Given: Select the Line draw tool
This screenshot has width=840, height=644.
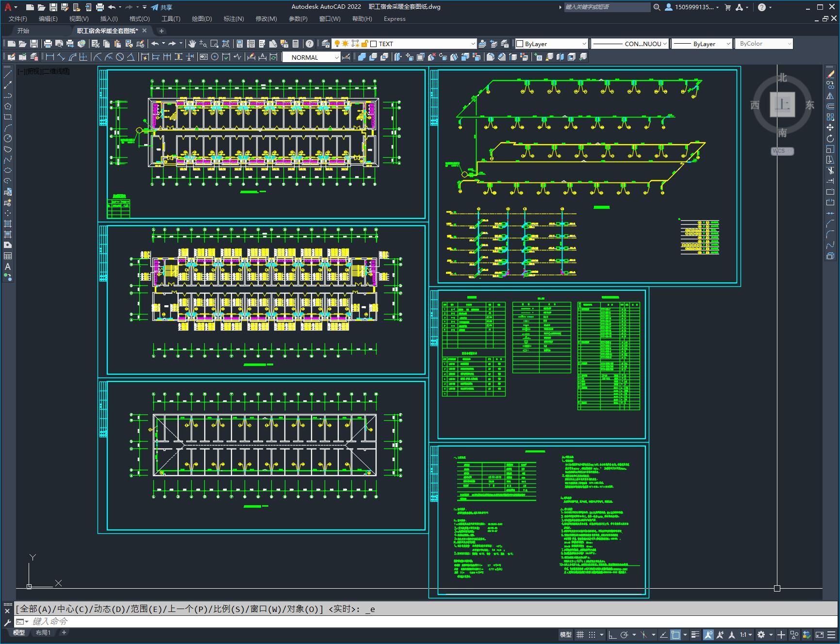Looking at the screenshot, I should tap(8, 74).
